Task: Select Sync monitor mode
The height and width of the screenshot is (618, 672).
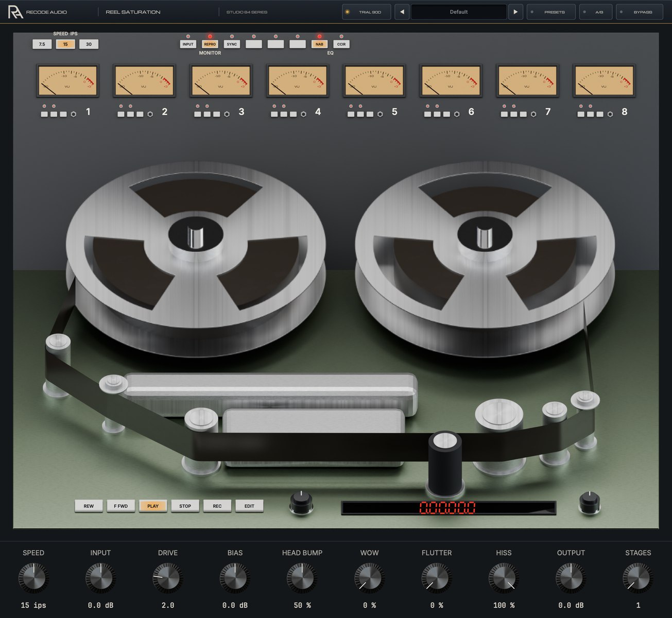Action: 232,44
